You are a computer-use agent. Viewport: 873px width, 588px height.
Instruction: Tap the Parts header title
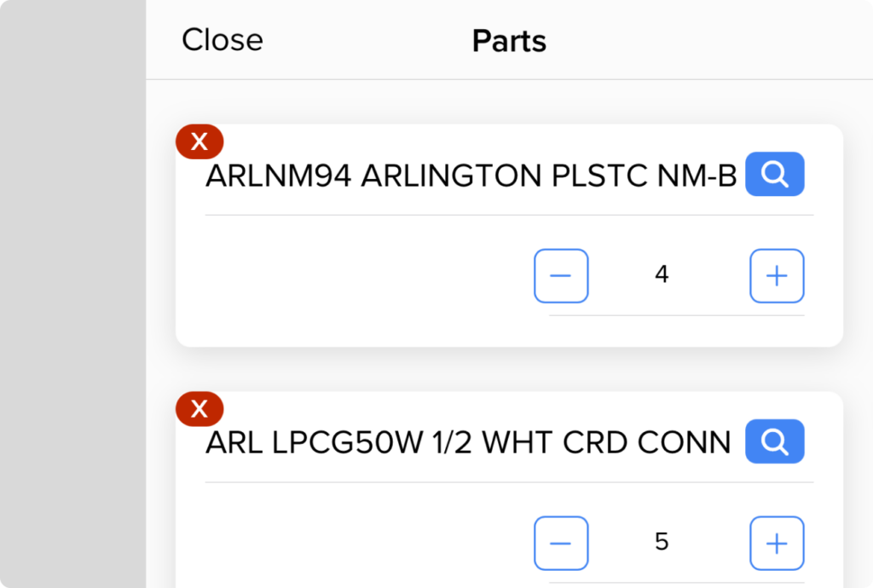coord(509,41)
